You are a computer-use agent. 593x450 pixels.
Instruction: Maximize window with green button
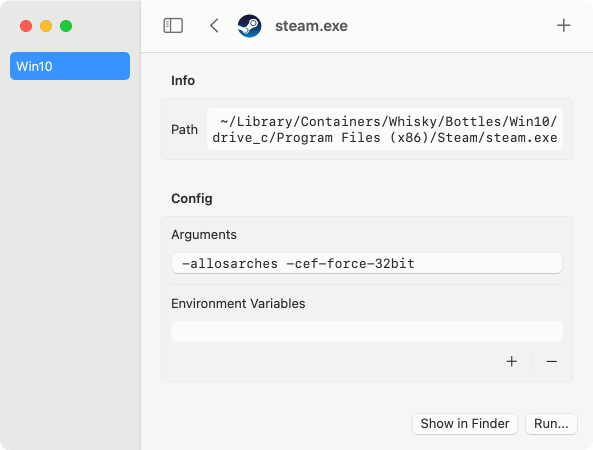pos(66,26)
